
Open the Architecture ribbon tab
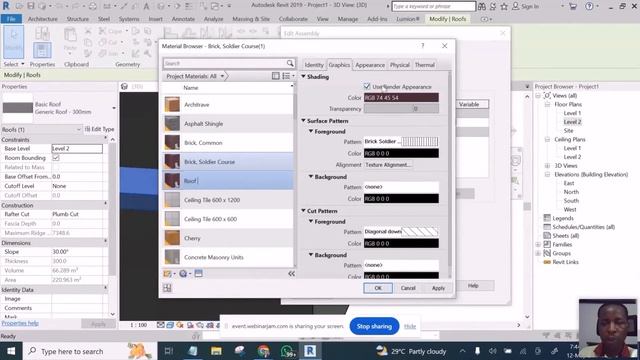(42, 19)
